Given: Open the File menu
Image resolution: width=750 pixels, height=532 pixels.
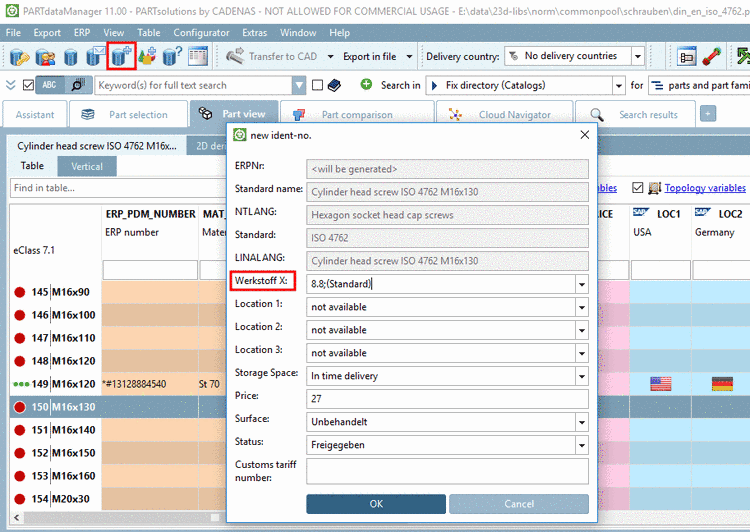Looking at the screenshot, I should tap(13, 33).
